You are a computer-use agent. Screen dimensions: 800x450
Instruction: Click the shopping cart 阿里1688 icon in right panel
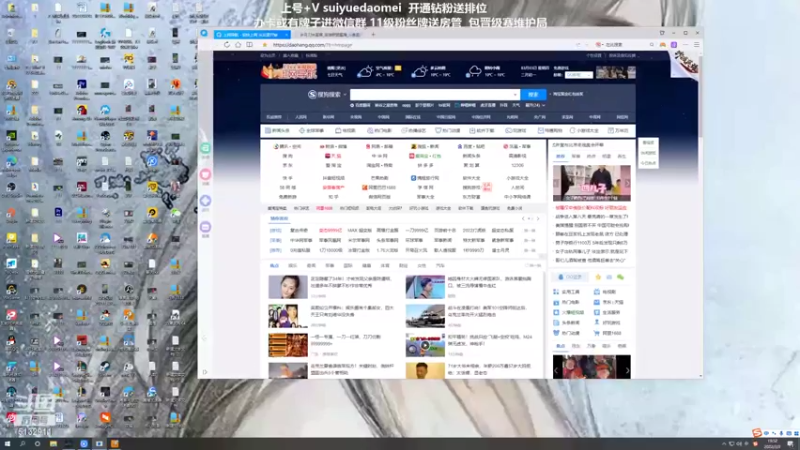click(x=596, y=333)
